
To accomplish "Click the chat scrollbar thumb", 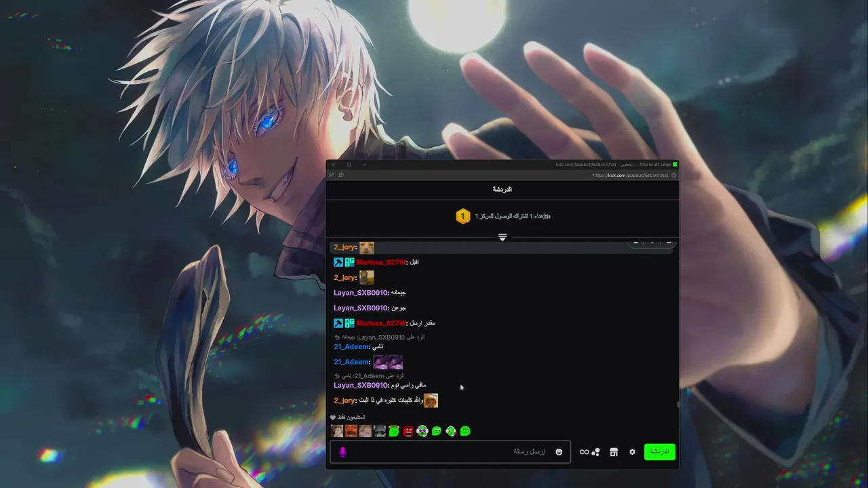I will coord(677,405).
